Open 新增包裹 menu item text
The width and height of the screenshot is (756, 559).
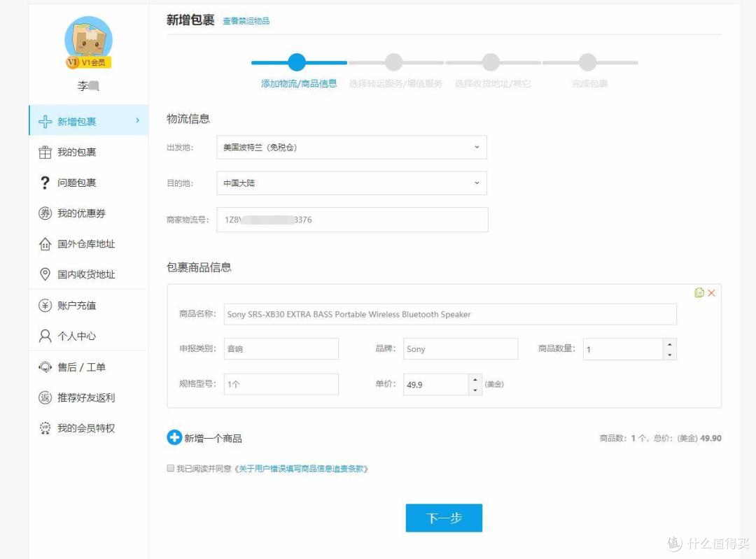pos(77,122)
